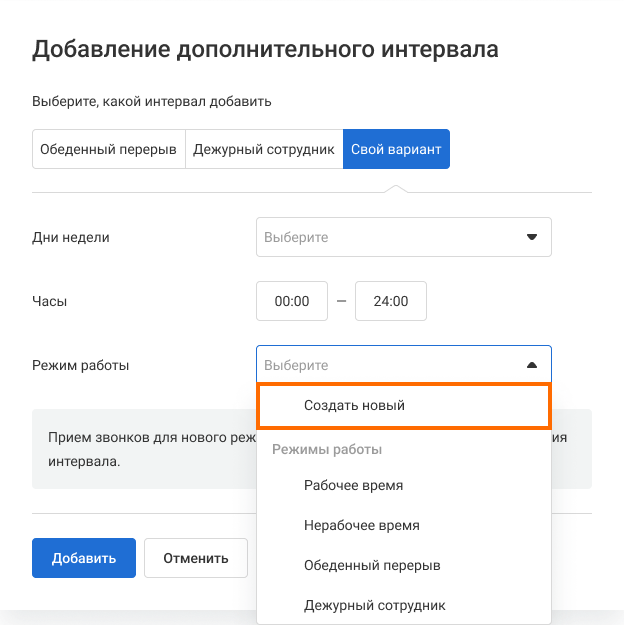The width and height of the screenshot is (624, 625).
Task: Select the Дежурный сотрудник interval tab
Action: click(263, 149)
